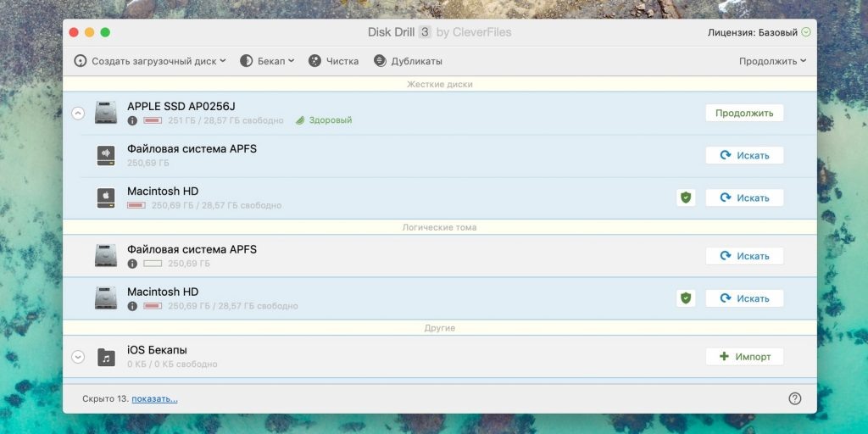Click Искать for Macintosh HD logical volume

tap(744, 298)
